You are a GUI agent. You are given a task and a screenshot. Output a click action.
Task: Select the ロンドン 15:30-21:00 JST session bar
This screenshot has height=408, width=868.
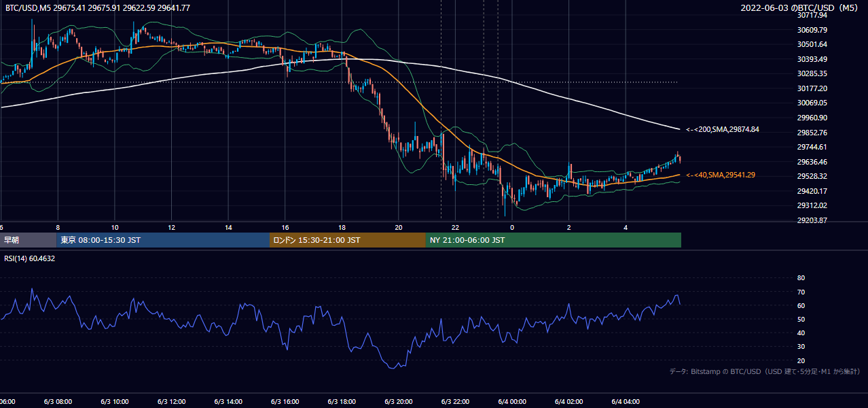[348, 240]
